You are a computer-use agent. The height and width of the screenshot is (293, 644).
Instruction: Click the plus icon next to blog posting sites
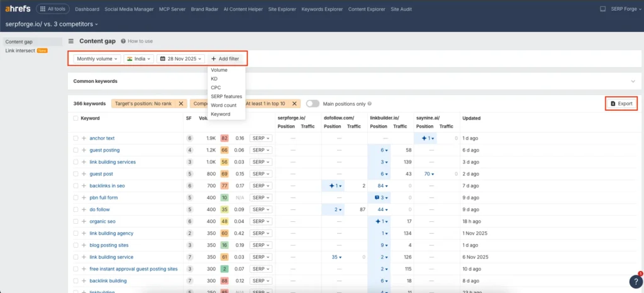pos(84,245)
